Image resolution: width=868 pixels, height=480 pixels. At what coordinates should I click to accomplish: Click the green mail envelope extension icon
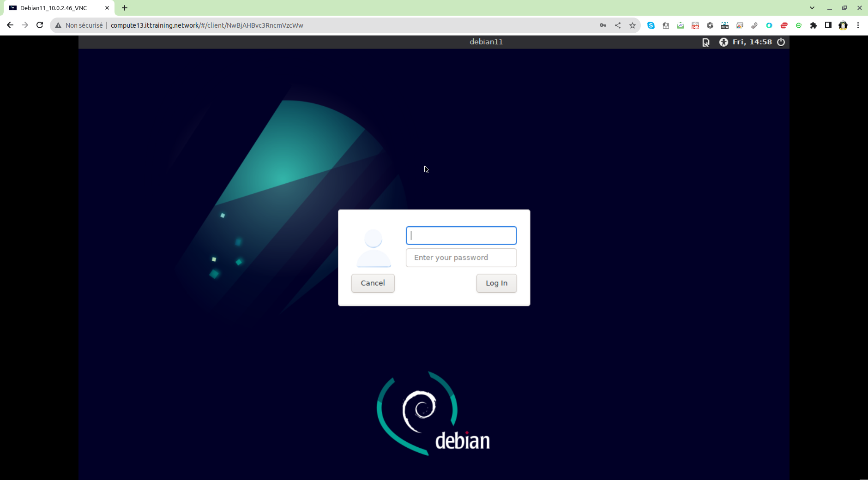681,25
